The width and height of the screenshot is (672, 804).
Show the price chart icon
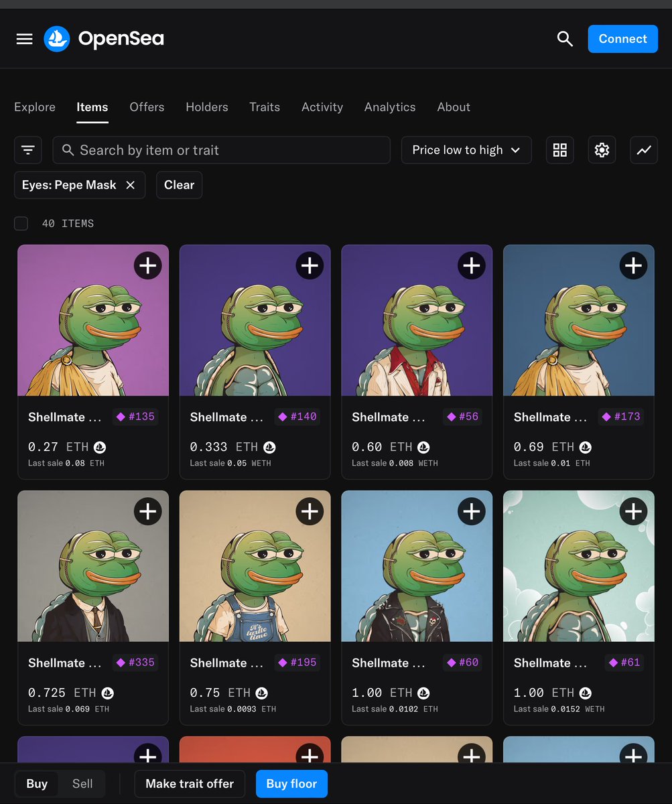click(x=644, y=150)
